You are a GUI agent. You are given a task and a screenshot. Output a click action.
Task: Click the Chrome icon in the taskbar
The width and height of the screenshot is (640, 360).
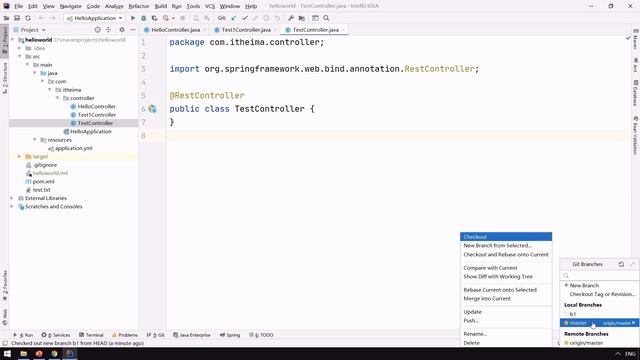click(x=54, y=353)
